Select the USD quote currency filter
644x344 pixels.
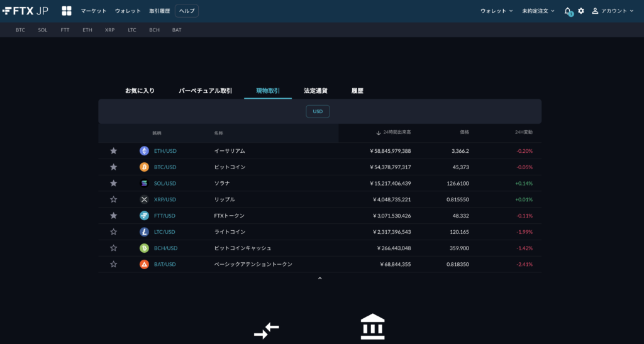click(318, 111)
